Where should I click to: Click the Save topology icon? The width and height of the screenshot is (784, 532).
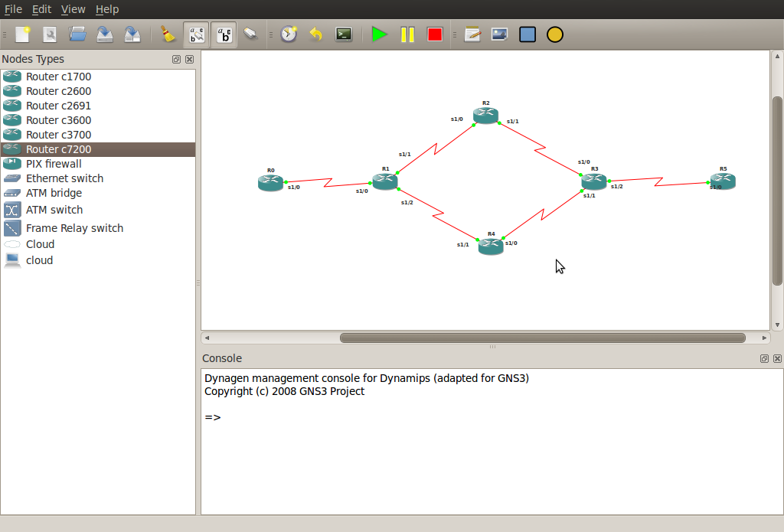(x=104, y=34)
